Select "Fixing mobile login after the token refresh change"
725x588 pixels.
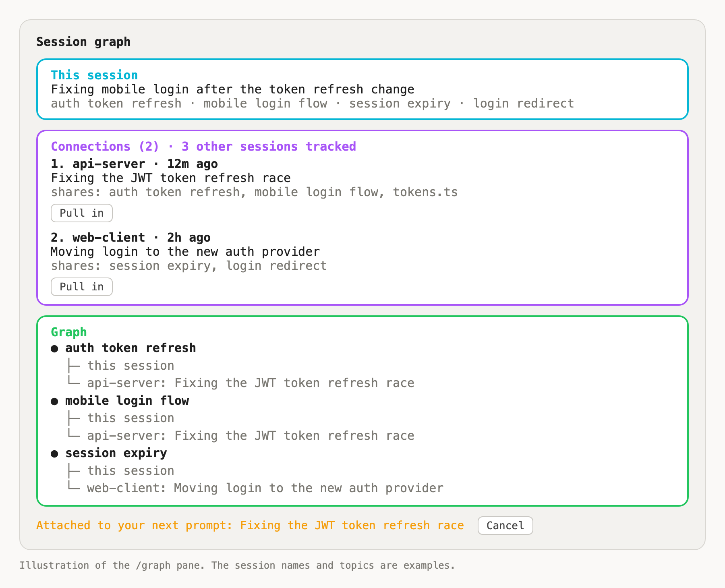click(233, 89)
